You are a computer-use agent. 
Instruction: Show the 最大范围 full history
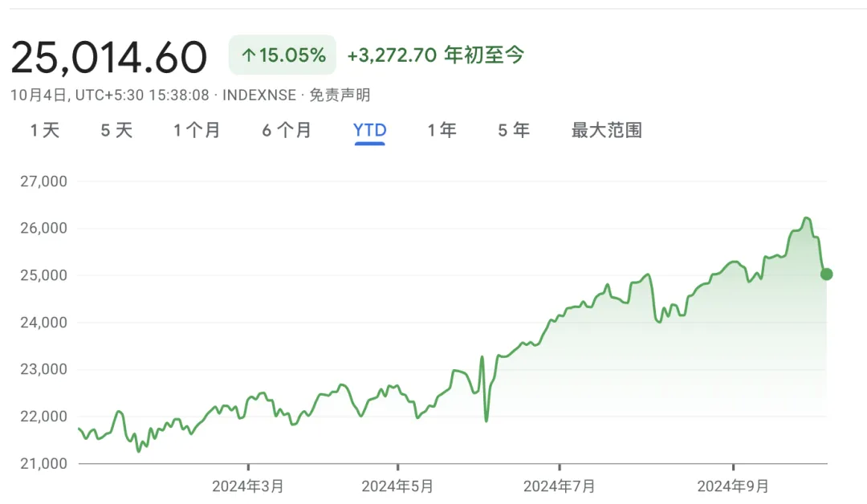pyautogui.click(x=606, y=130)
